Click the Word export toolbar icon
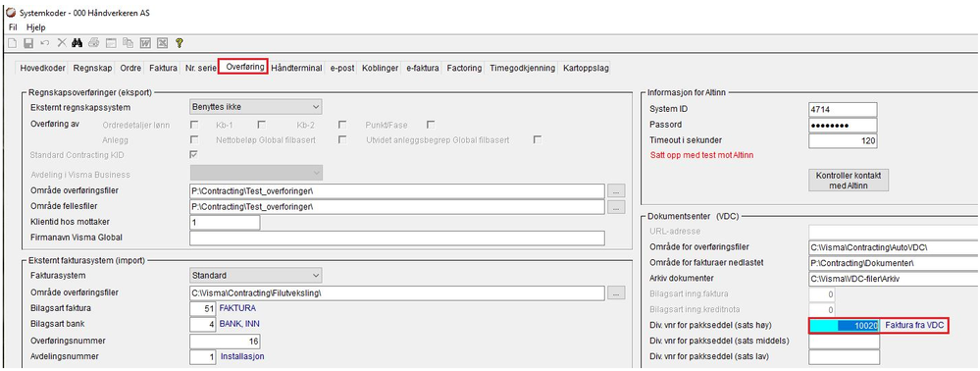Viewport: 980px width, 371px height. pyautogui.click(x=145, y=42)
